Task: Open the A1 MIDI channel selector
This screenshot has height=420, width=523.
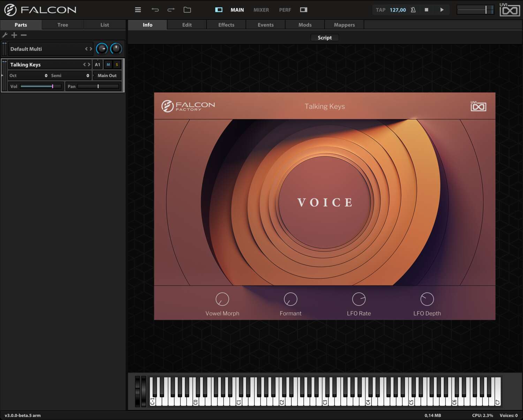Action: (98, 64)
